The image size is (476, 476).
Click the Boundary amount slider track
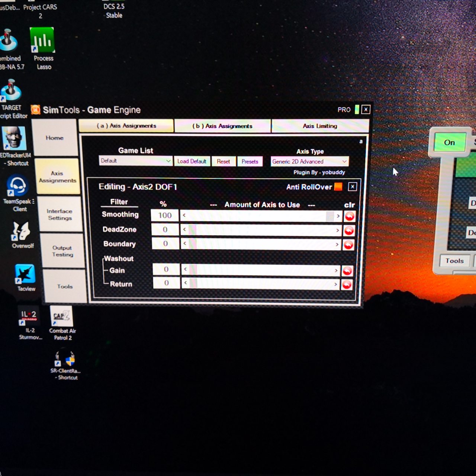coord(261,244)
